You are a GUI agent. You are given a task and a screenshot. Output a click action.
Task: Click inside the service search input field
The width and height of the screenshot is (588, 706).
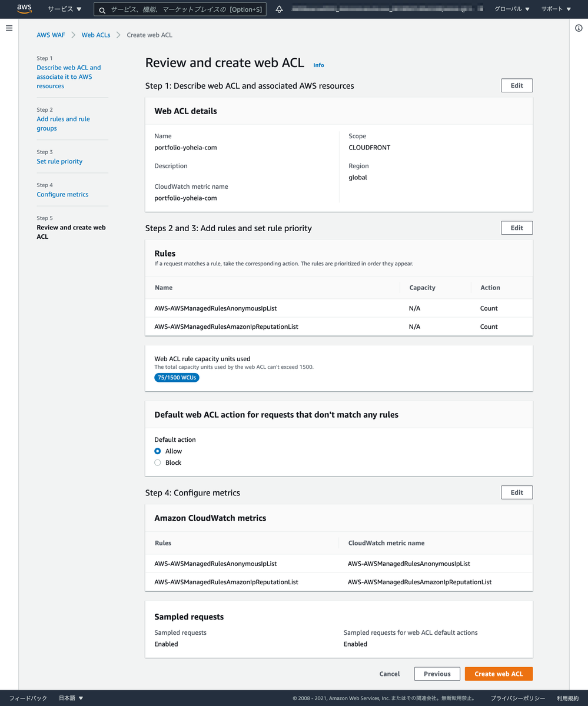click(177, 9)
